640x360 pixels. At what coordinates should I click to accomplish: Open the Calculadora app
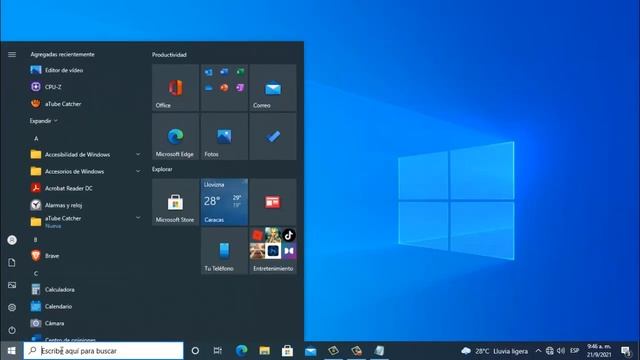(x=86, y=289)
